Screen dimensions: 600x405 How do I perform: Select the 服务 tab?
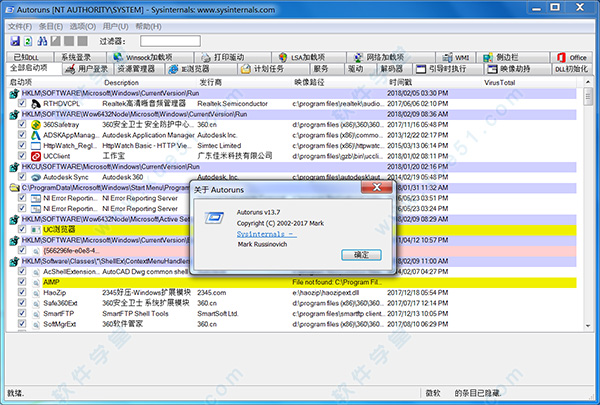(x=327, y=69)
